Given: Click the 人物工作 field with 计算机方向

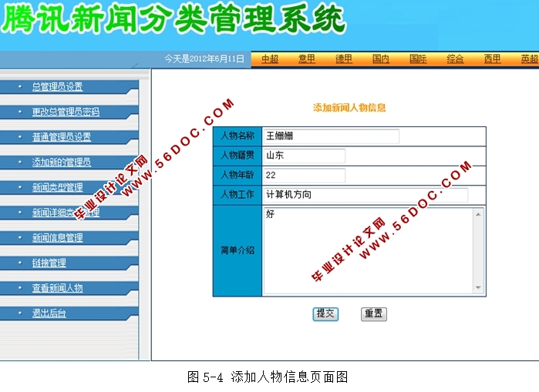Looking at the screenshot, I should pos(366,195).
